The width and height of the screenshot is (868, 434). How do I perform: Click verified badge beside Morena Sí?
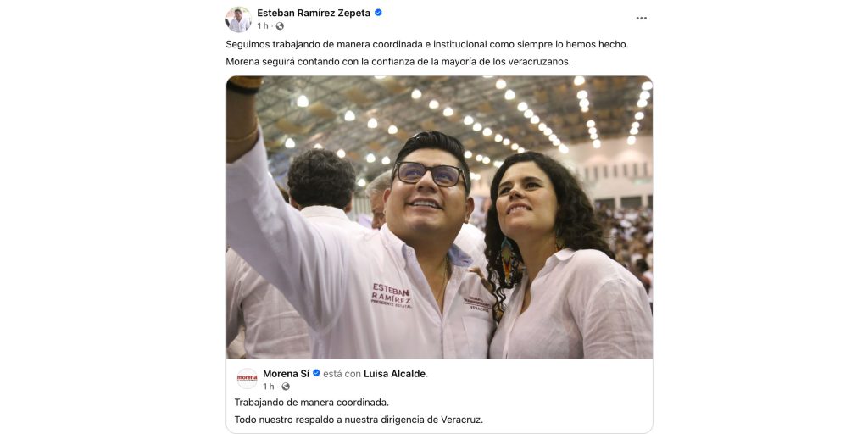[316, 374]
